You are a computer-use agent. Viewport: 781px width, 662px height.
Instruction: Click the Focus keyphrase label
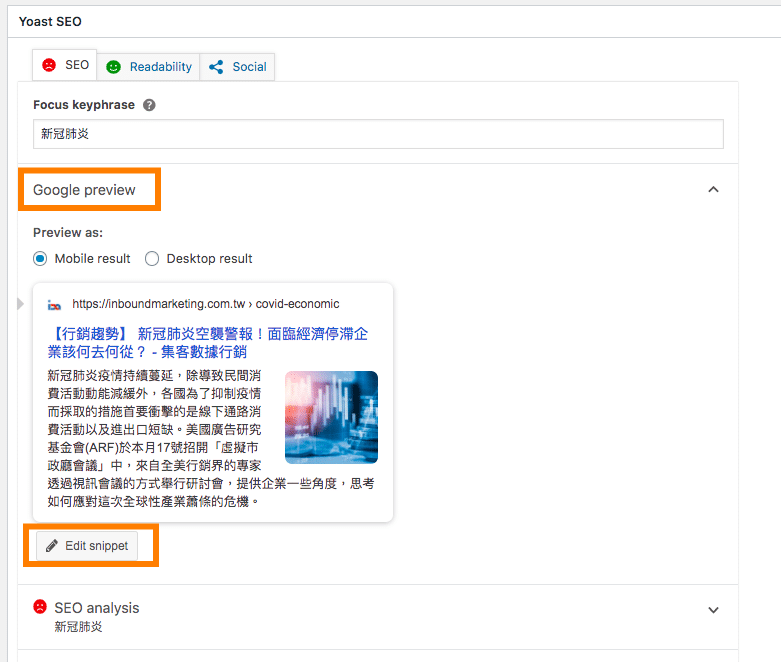(84, 105)
